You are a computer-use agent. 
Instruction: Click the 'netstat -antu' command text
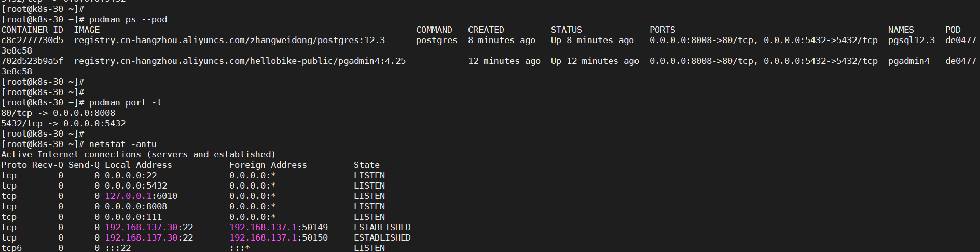click(x=123, y=144)
